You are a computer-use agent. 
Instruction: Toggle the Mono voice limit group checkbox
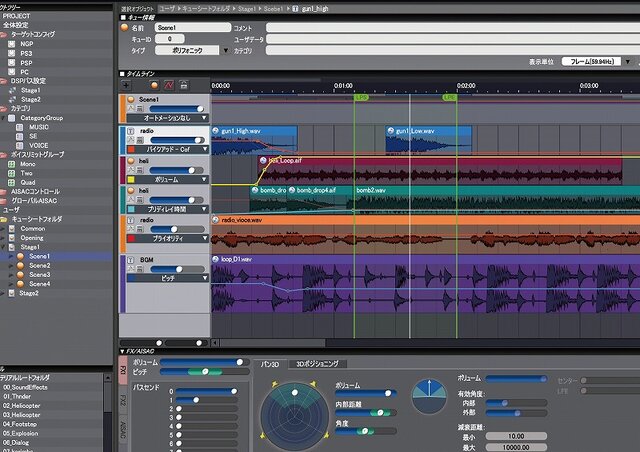(x=11, y=164)
